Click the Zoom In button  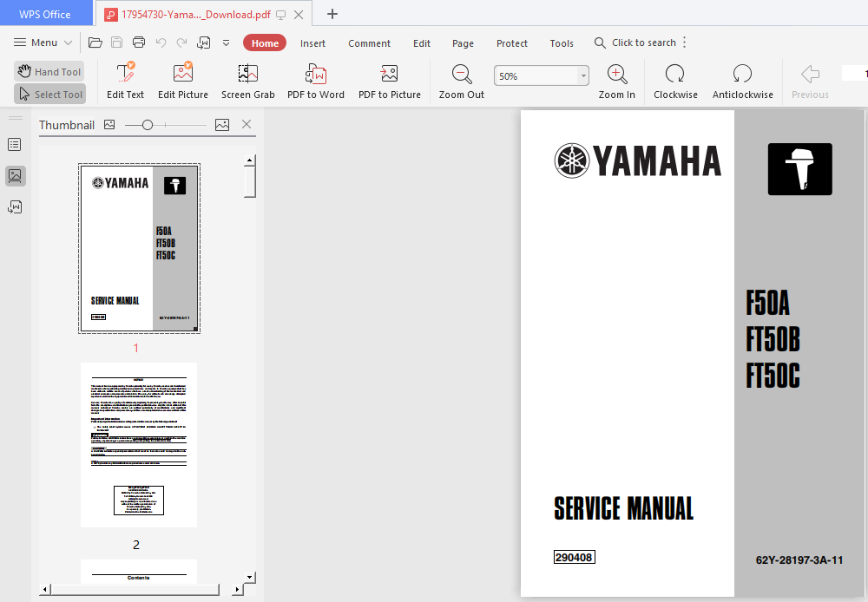tap(616, 81)
